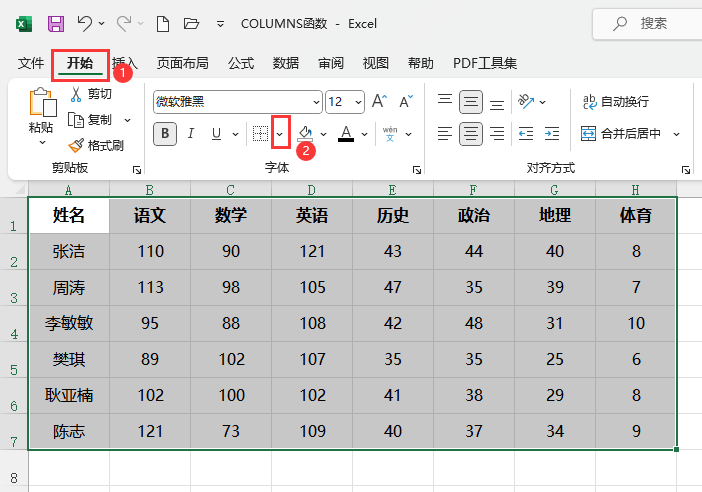Apply fill color bucket icon

click(x=306, y=133)
